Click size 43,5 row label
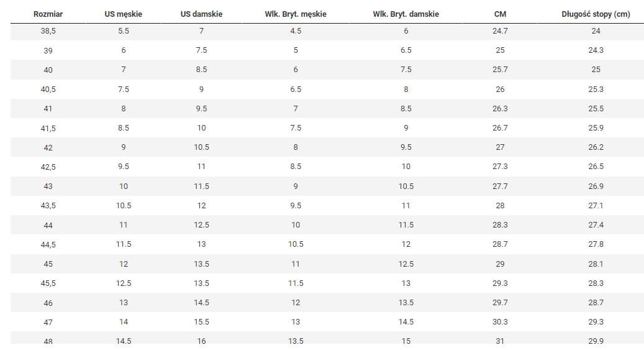This screenshot has height=350, width=644. click(x=48, y=206)
